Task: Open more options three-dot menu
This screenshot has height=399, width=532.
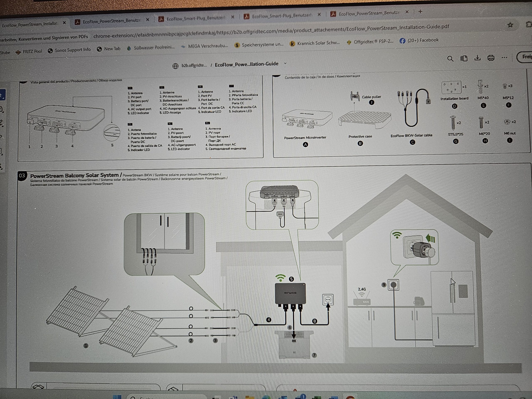Action: (505, 57)
